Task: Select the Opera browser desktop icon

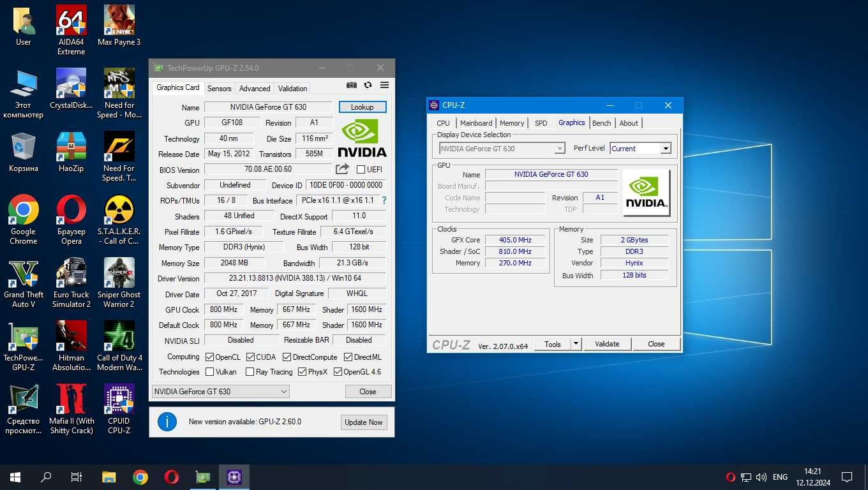Action: pyautogui.click(x=71, y=219)
